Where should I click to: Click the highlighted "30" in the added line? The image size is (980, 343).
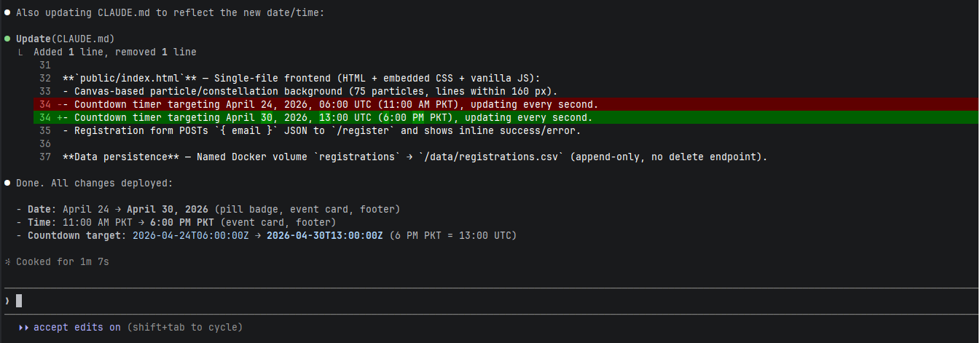tap(266, 117)
